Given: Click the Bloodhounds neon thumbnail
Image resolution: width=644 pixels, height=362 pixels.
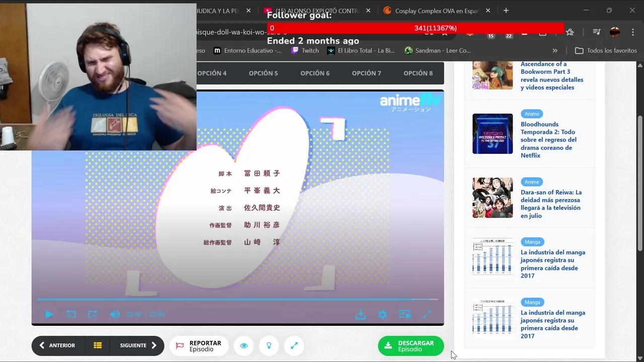Looking at the screenshot, I should pos(493,134).
